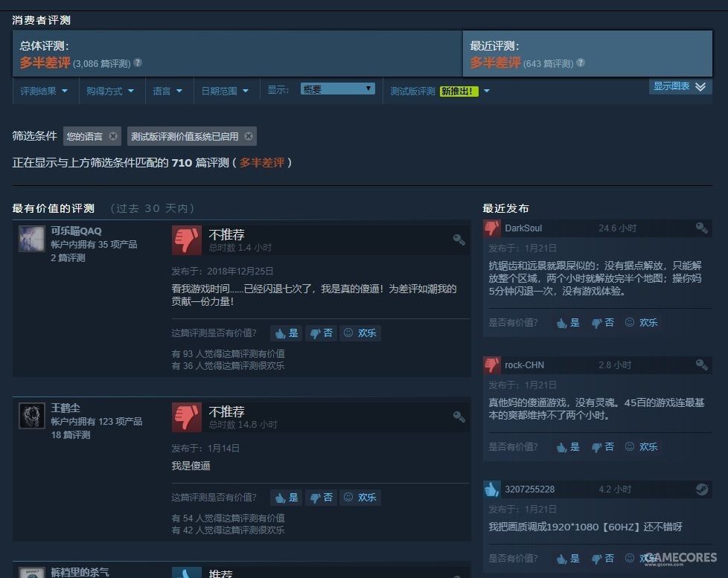Vote 是 on 王鹤尘's review

(x=286, y=498)
